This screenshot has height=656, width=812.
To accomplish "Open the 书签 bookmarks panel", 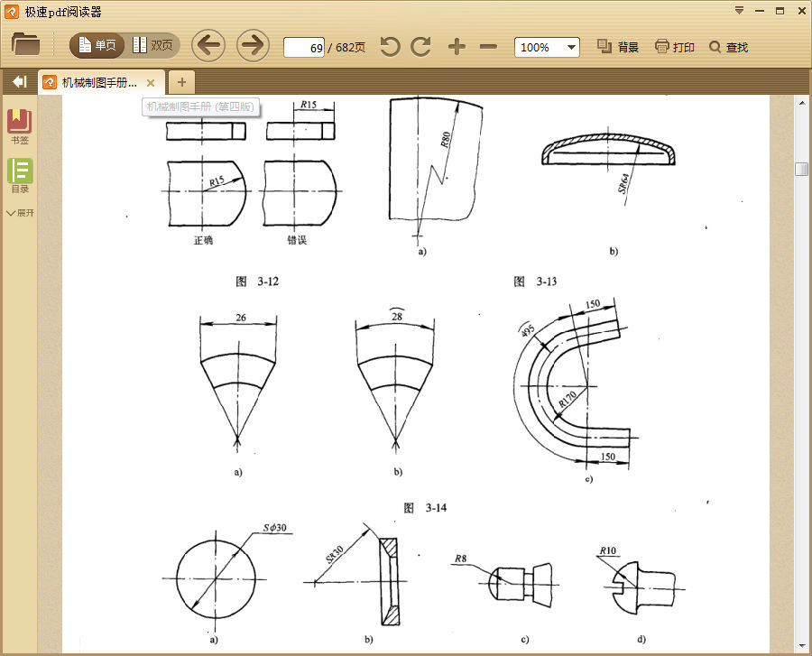I will click(x=20, y=126).
